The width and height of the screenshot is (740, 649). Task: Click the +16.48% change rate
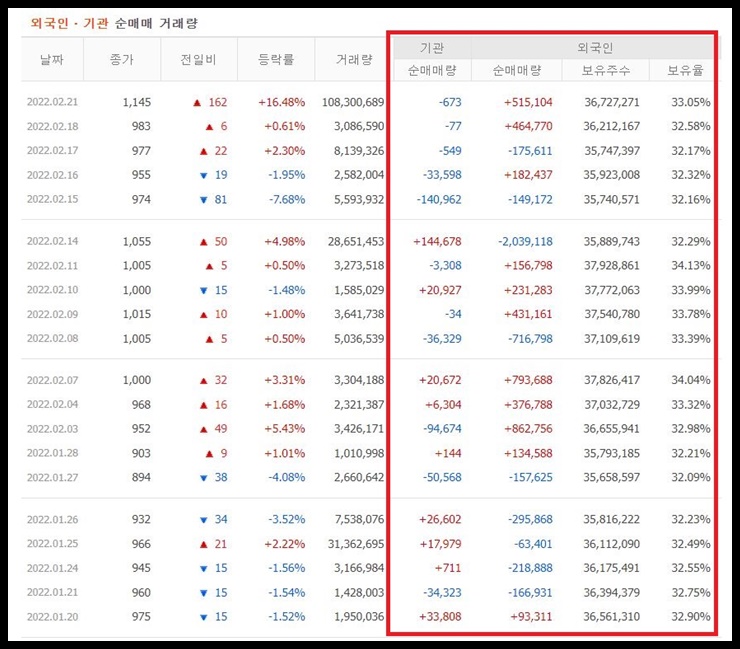281,102
